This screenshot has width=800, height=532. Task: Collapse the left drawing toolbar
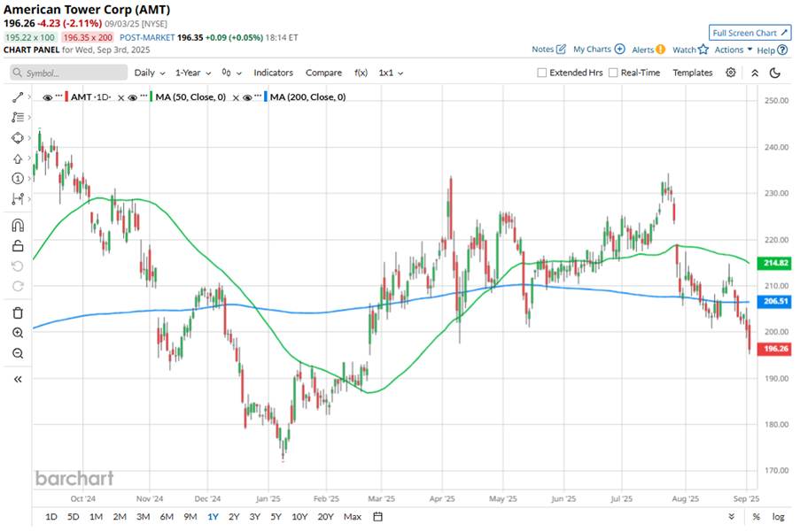18,379
